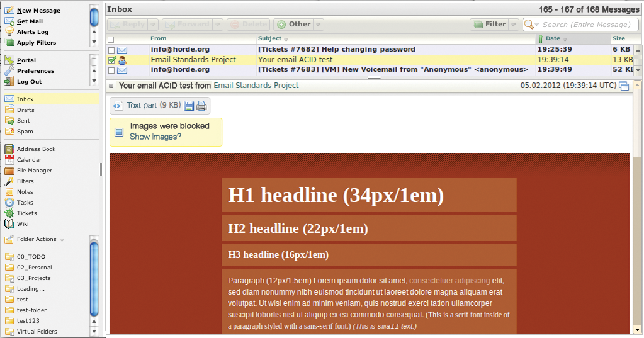The height and width of the screenshot is (338, 644).
Task: Click the consectetuer adipiscing link
Action: click(x=449, y=281)
